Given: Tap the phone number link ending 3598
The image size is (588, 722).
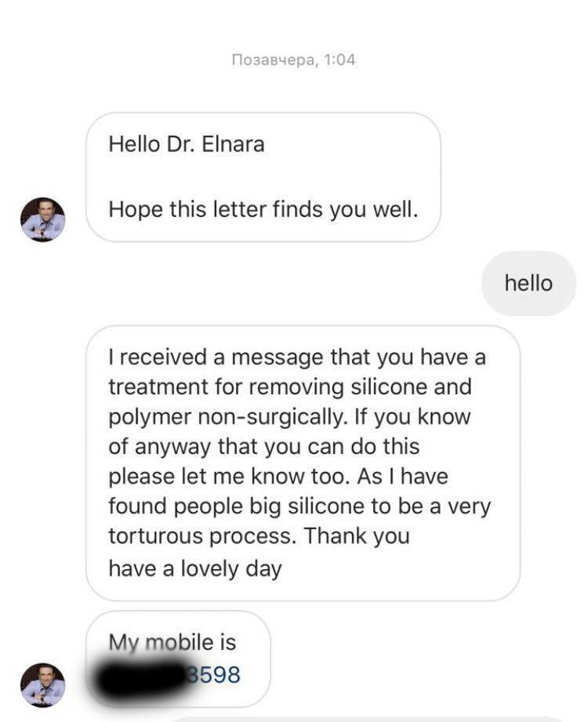Looking at the screenshot, I should pos(213,675).
